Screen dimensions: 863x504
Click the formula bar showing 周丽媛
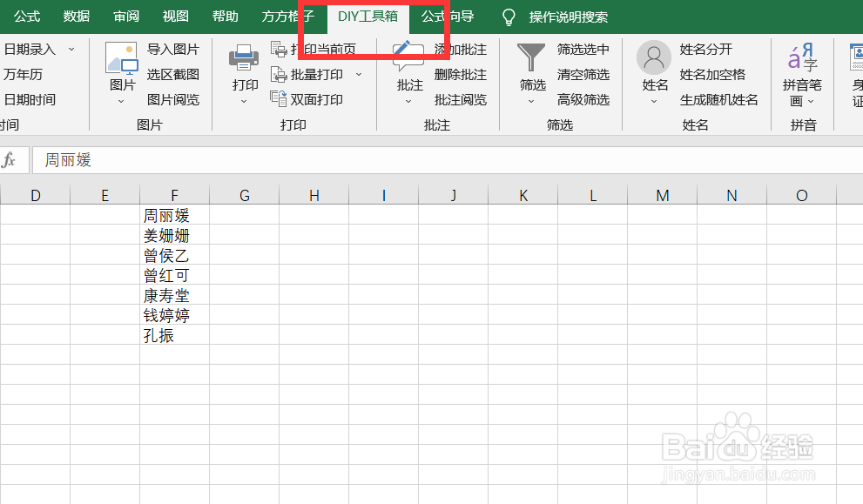447,160
